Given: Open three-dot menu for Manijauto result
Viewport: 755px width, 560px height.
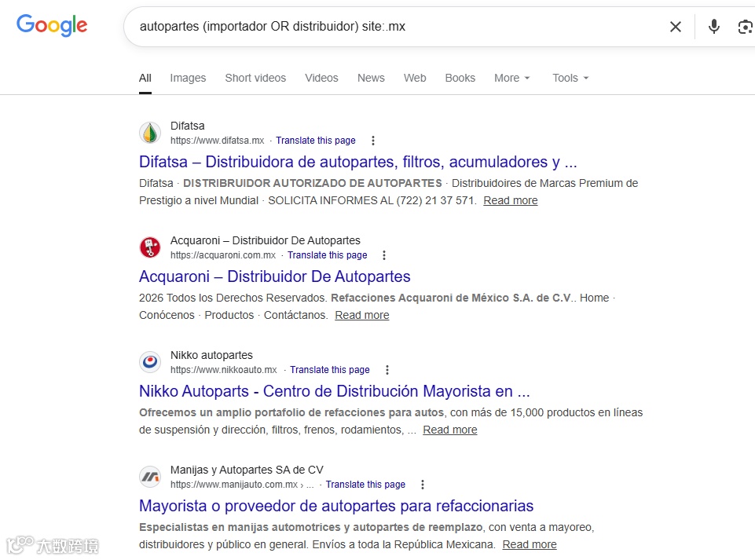Looking at the screenshot, I should pyautogui.click(x=422, y=485).
